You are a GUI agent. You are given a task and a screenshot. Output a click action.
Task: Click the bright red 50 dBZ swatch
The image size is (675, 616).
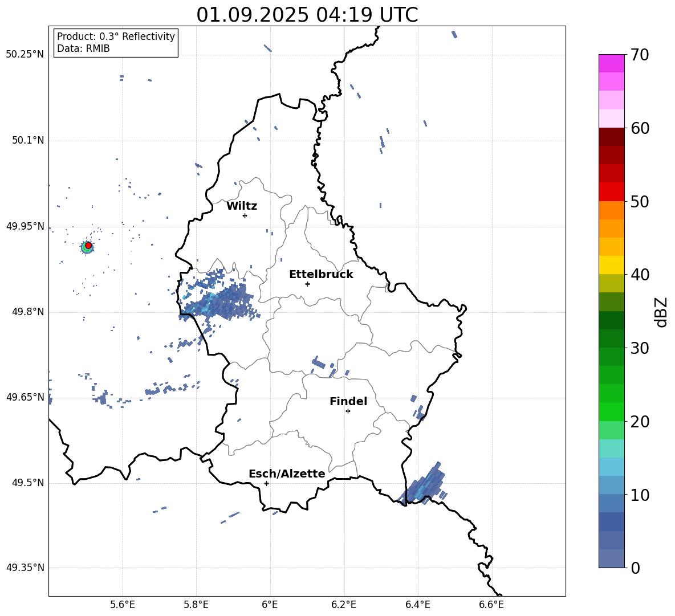[x=611, y=192]
